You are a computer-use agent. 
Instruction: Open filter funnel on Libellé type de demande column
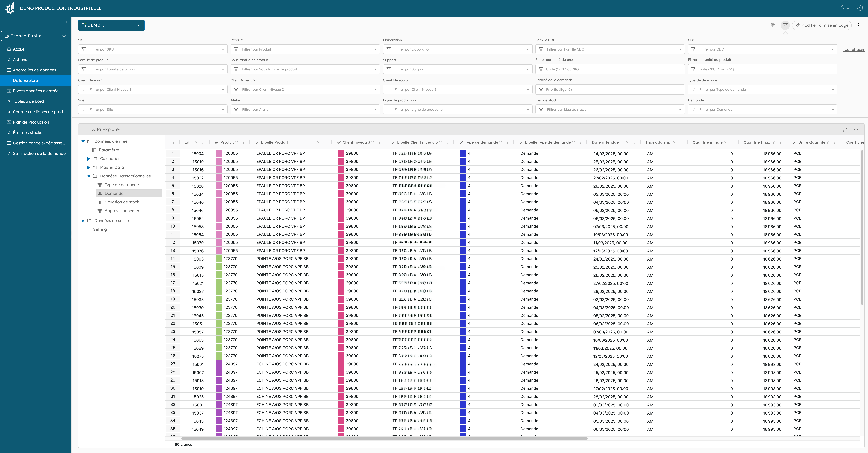click(574, 142)
